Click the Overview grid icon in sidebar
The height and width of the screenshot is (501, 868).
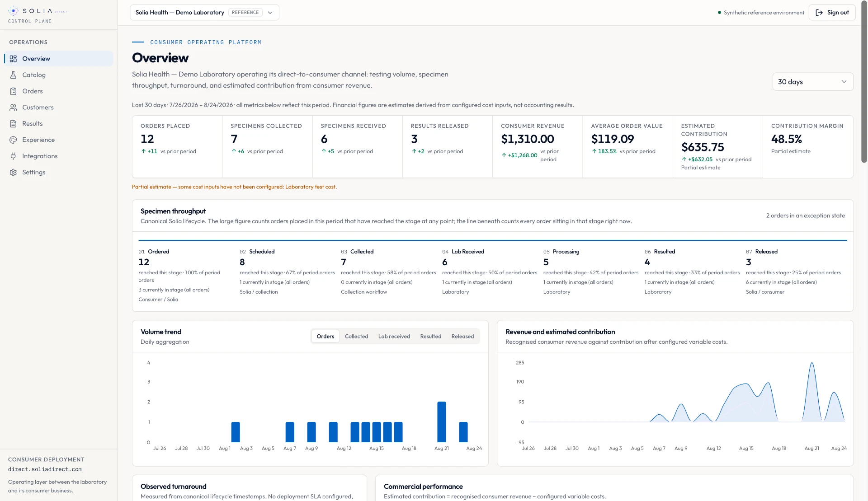[13, 59]
